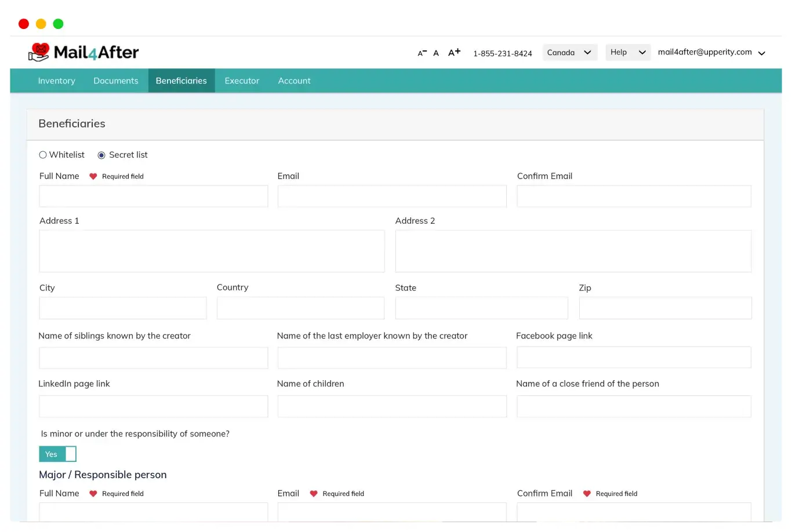
Task: Click heart icon by responsible person Full Name
Action: (93, 494)
